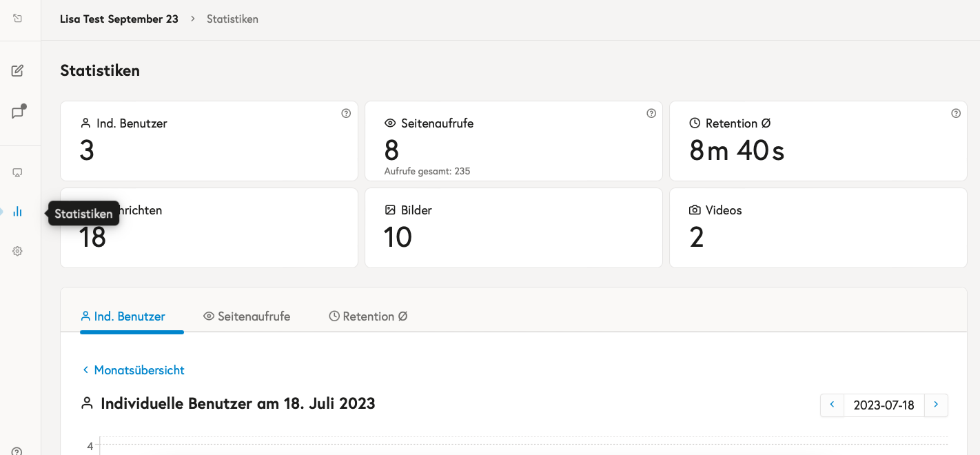Show the help tooltip on Ind. Benutzer card

346,113
